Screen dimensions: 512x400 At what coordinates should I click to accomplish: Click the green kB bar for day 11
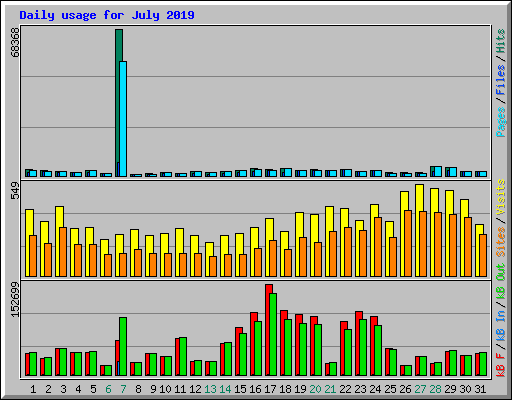click(183, 356)
